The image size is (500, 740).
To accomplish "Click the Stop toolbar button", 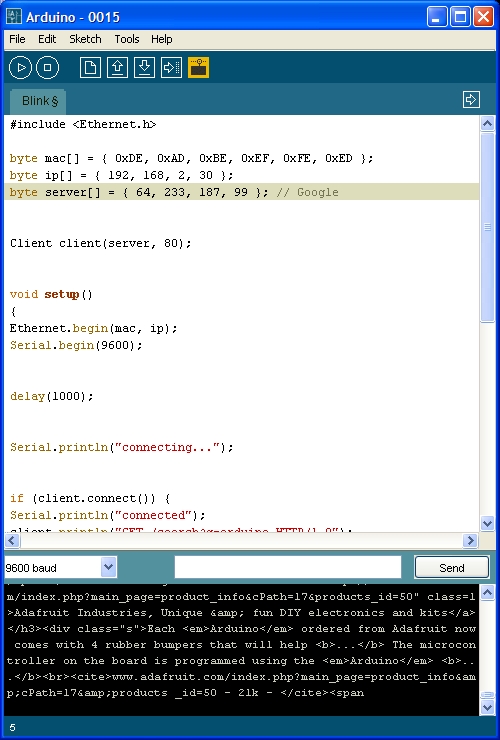I will [x=48, y=67].
